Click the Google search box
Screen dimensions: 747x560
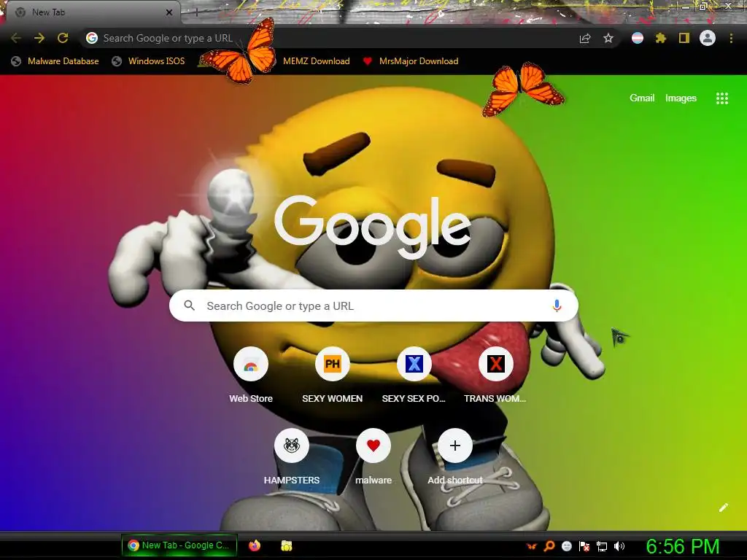[374, 306]
